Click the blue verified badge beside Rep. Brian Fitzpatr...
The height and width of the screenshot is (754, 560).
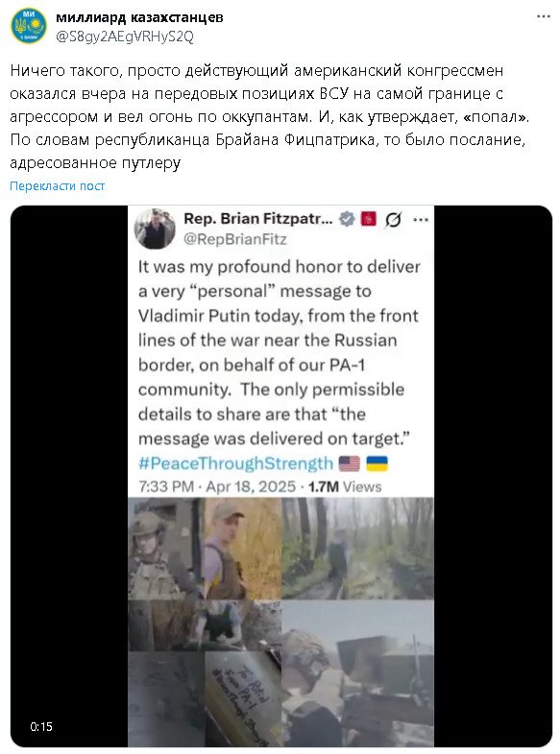347,219
